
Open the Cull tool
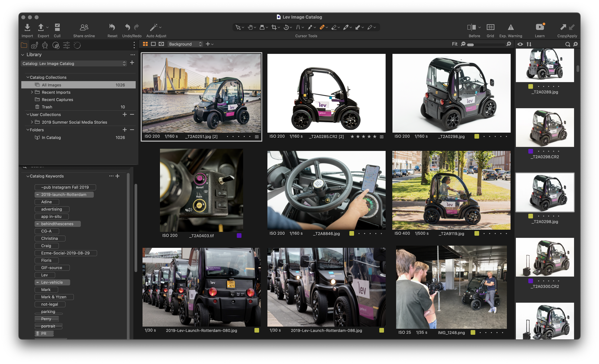57,28
